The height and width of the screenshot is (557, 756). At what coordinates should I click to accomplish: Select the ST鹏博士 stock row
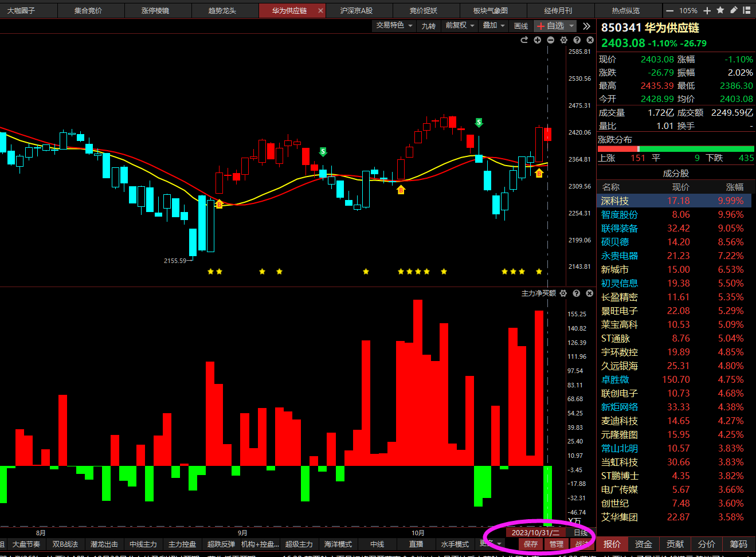(x=674, y=476)
